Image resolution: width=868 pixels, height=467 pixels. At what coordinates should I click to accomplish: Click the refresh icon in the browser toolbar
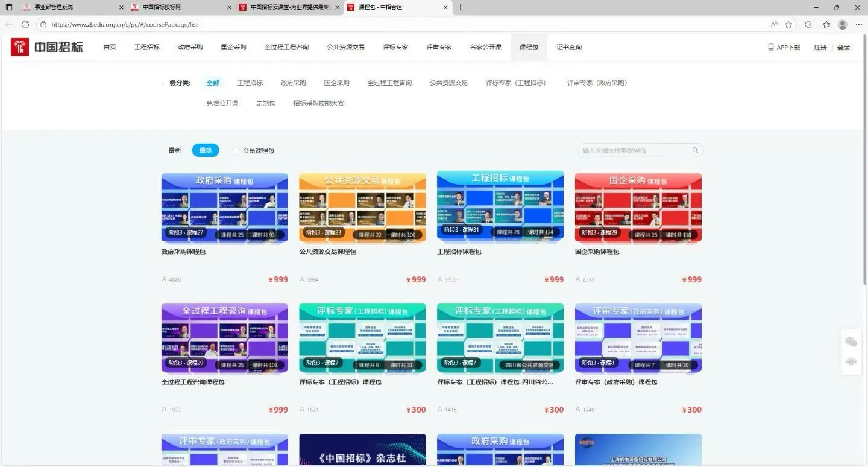[25, 25]
